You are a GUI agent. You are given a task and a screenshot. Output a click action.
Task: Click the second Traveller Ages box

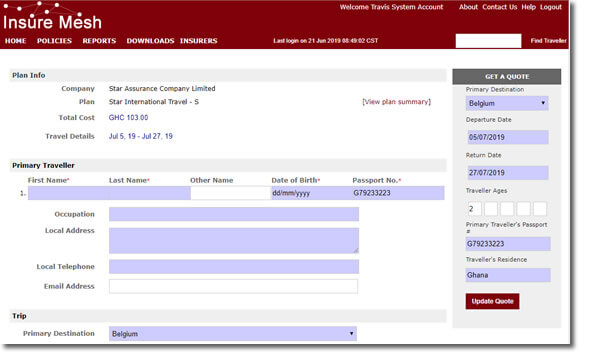pos(491,209)
